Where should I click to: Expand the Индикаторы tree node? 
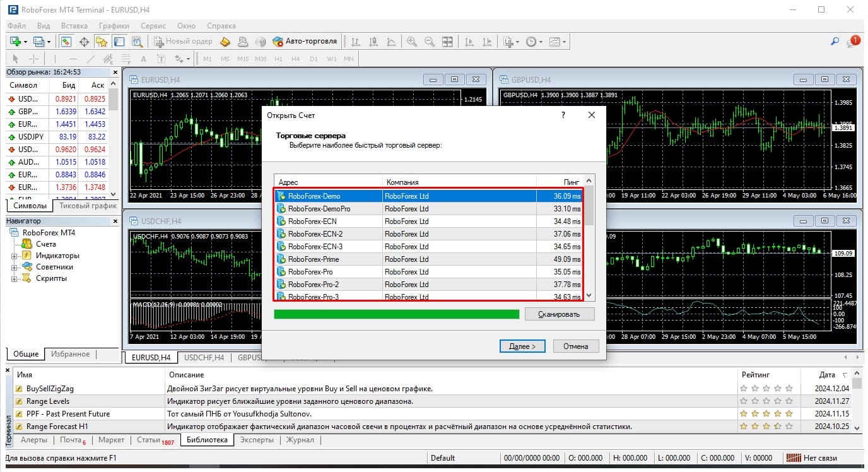coord(14,256)
